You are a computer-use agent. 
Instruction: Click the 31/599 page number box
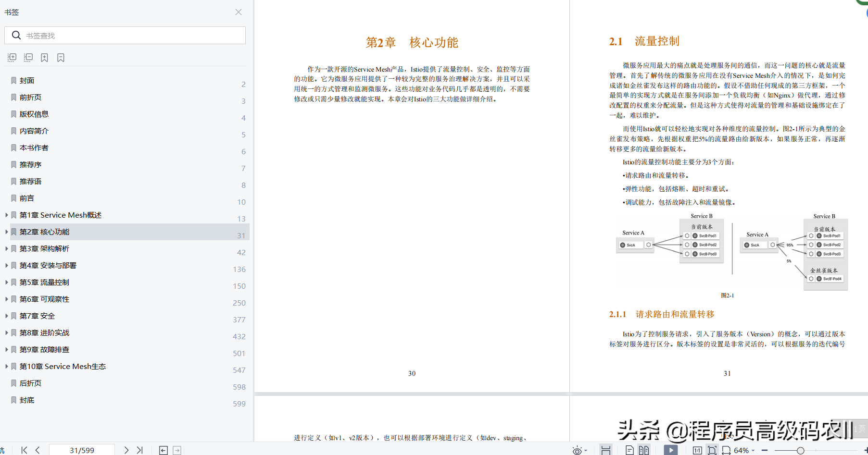click(x=82, y=450)
